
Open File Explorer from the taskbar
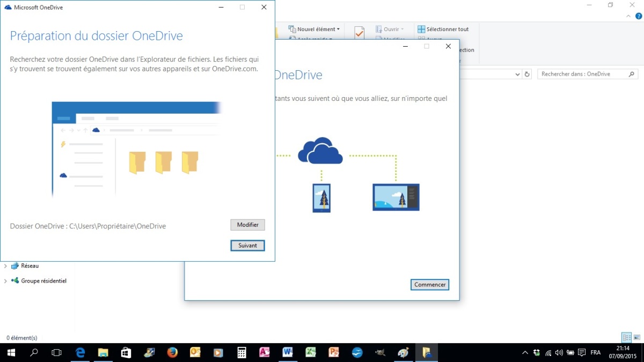tap(104, 352)
